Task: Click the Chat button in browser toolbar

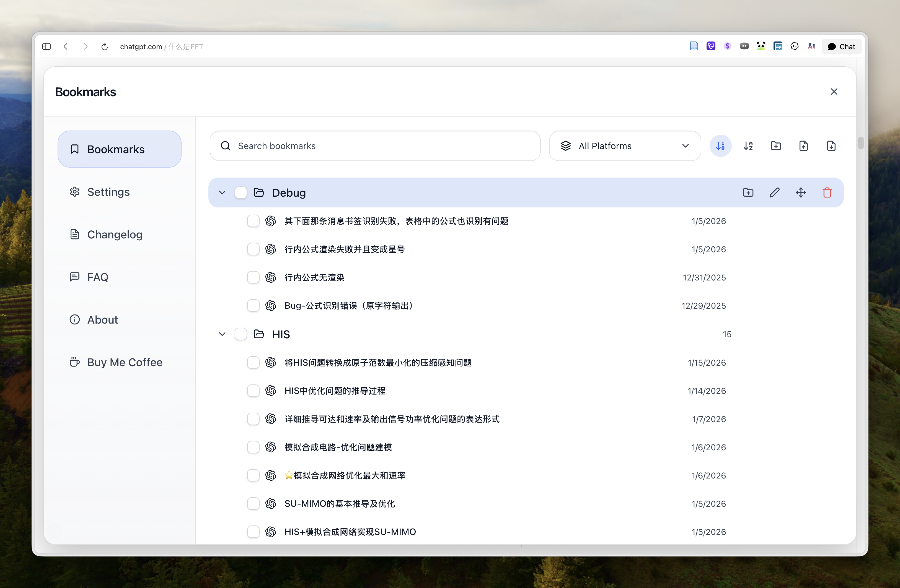Action: click(x=841, y=46)
